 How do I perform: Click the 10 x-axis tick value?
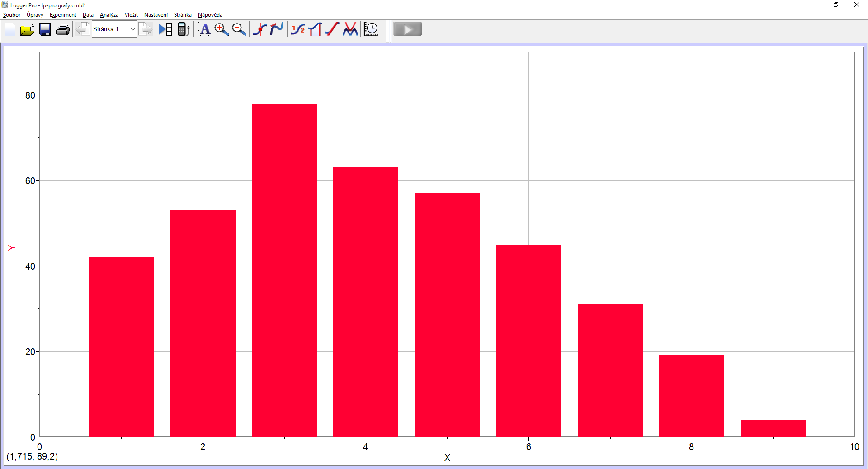click(854, 447)
